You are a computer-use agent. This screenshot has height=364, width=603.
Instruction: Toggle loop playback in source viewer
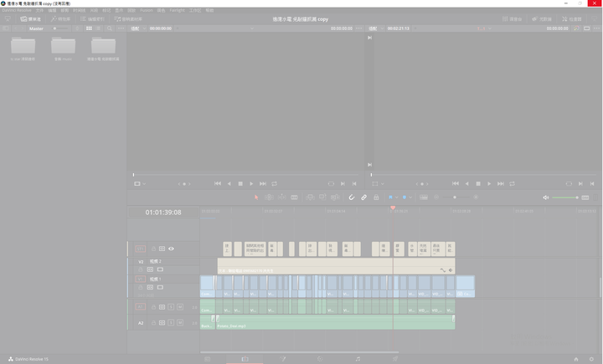pyautogui.click(x=274, y=184)
